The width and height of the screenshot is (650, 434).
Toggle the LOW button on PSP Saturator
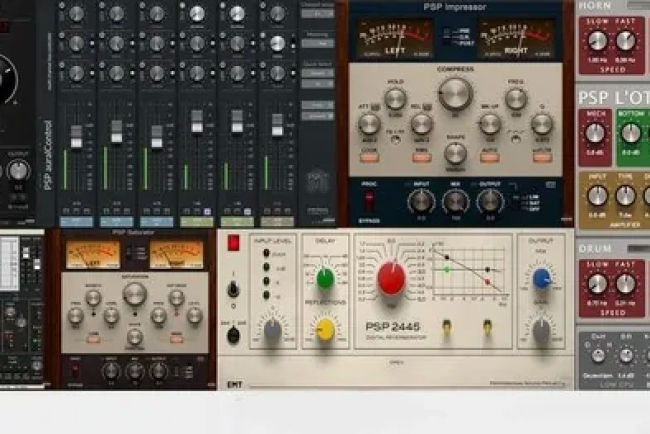(x=93, y=339)
